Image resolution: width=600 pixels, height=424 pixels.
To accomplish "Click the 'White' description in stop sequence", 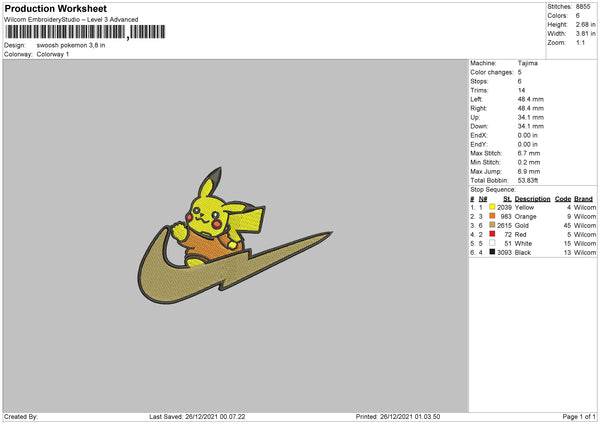I will (x=523, y=243).
